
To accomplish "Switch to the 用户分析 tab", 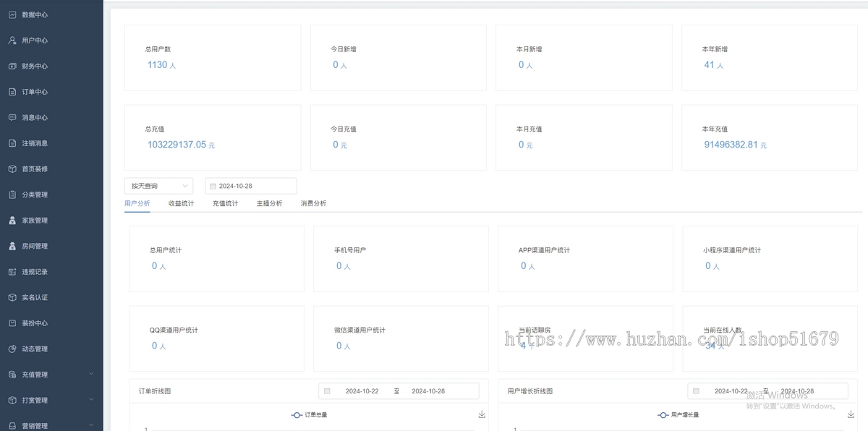I will click(137, 203).
